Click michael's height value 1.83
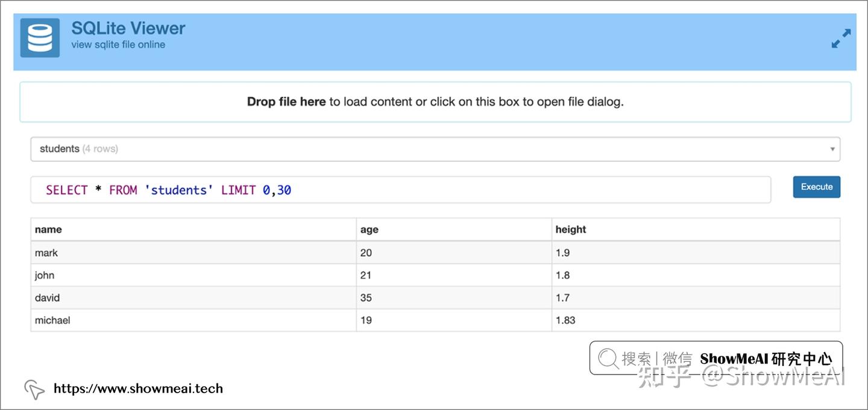The height and width of the screenshot is (410, 868). (x=565, y=320)
